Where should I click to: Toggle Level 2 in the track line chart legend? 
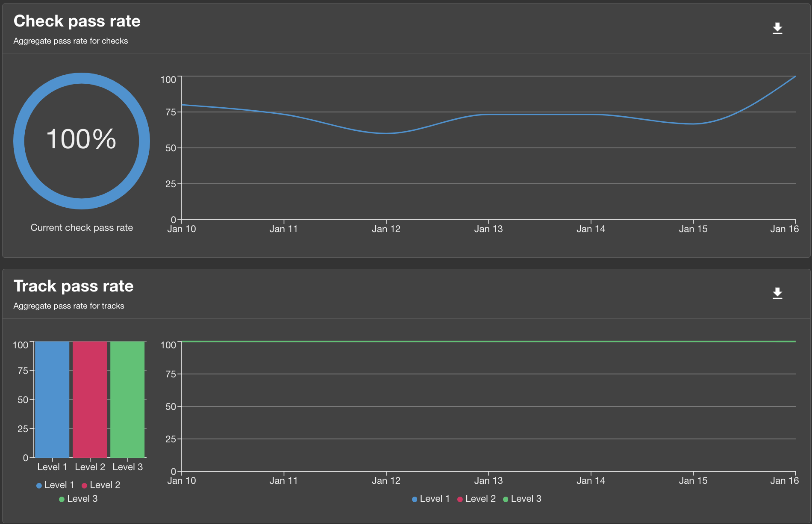tap(477, 499)
